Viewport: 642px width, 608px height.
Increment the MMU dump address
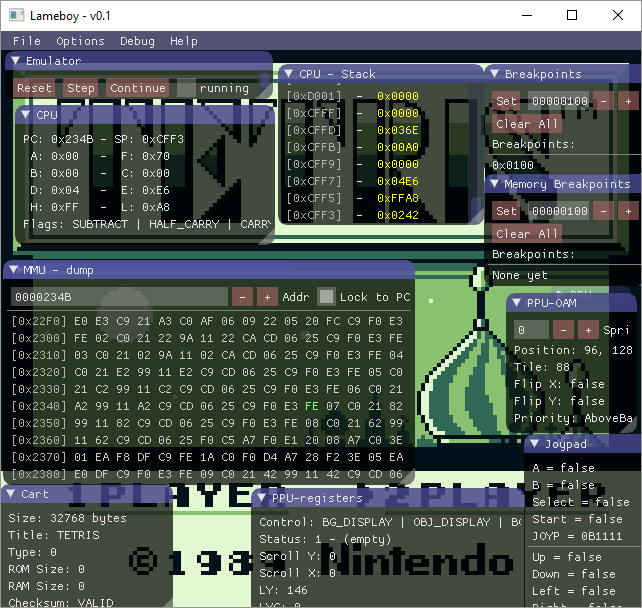point(267,297)
